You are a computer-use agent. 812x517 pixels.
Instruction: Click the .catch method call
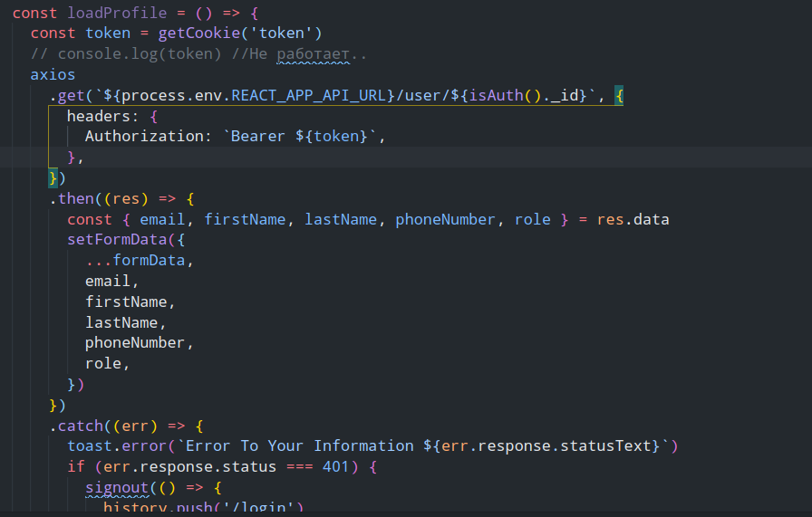[76, 426]
